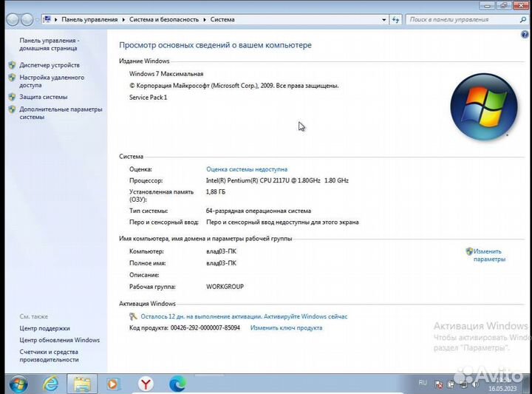Click the shield icon beside Защита системы
Screen dimensions: 532x394
13,97
